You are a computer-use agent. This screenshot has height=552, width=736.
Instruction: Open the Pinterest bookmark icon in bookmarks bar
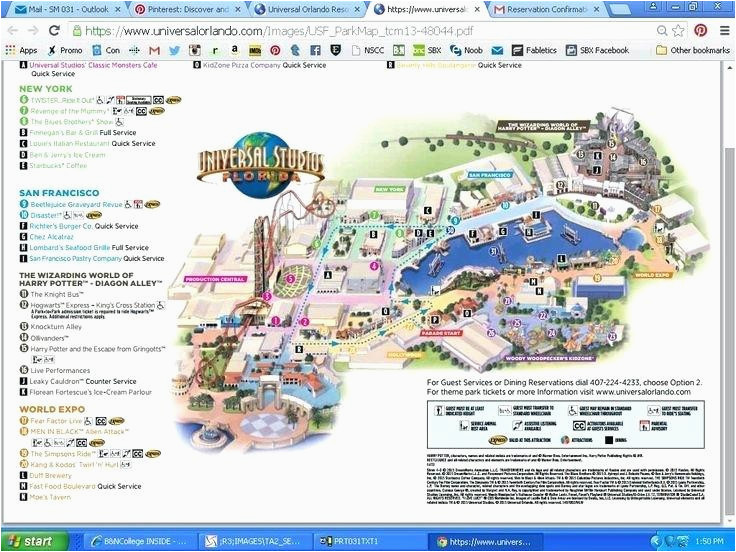point(275,50)
